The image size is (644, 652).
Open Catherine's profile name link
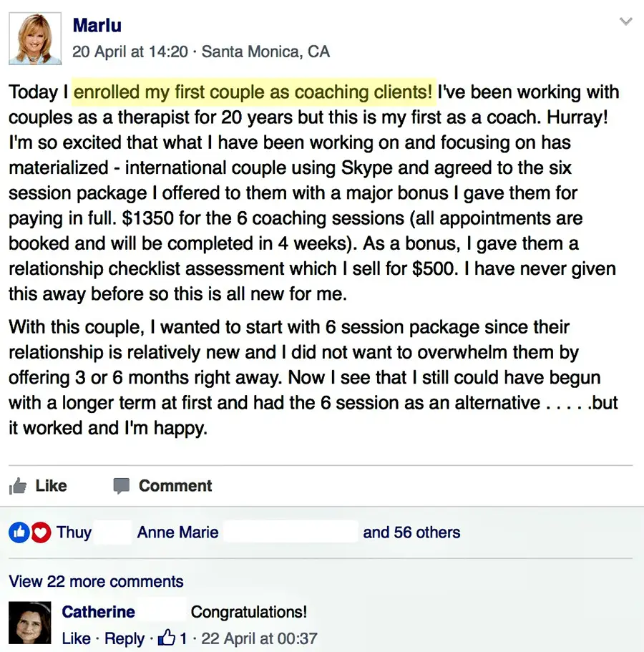coord(98,612)
